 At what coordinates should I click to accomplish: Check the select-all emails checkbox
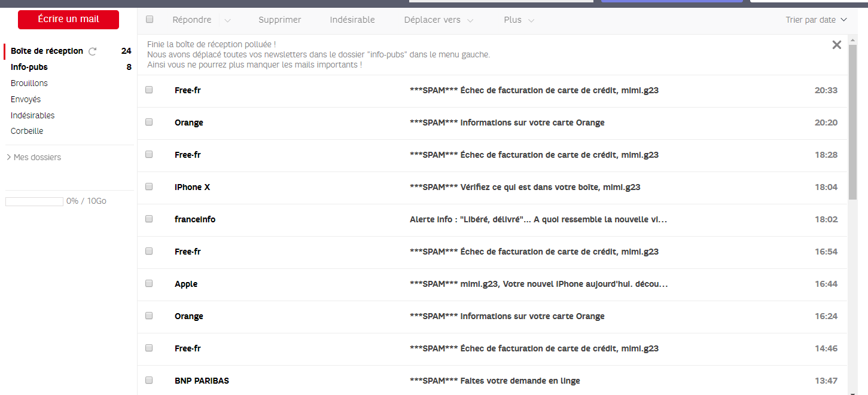pyautogui.click(x=149, y=19)
